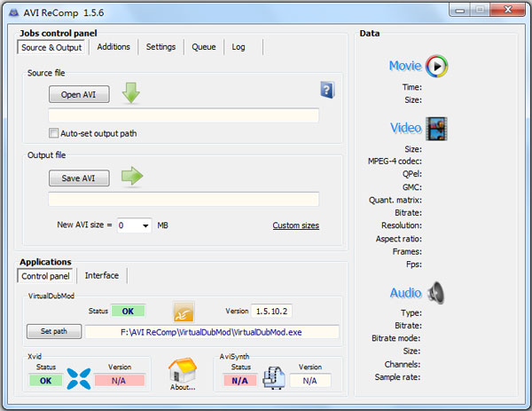Click the Audio speaker icon
This screenshot has height=411, width=532.
point(435,292)
